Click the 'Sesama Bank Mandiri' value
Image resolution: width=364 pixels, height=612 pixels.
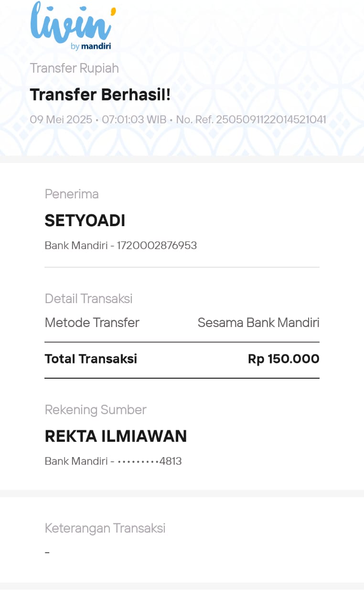click(x=258, y=323)
